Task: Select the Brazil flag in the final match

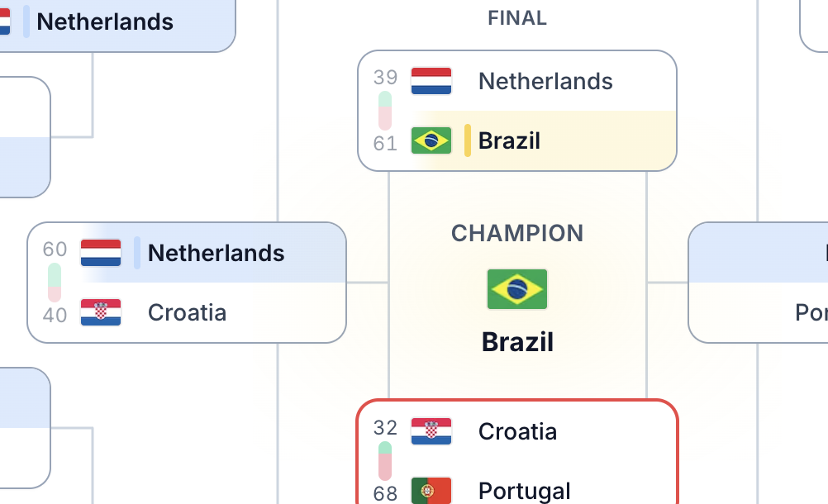Action: 431,140
